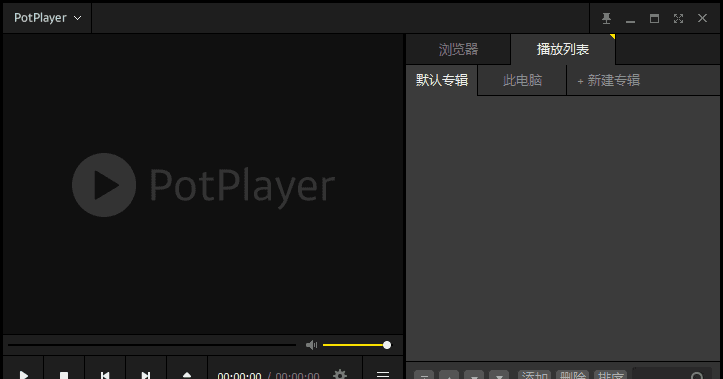This screenshot has width=723, height=379.
Task: Switch to the 浏览器 tab
Action: 458,49
